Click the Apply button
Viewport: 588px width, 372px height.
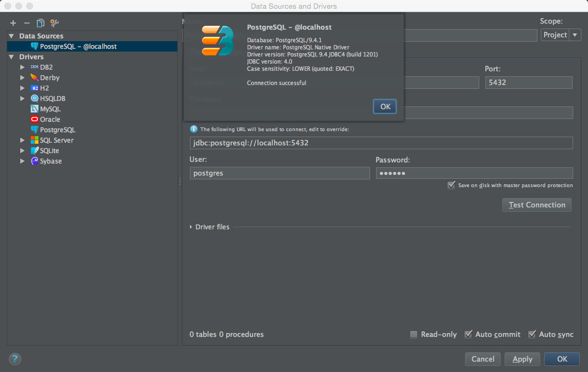click(x=522, y=359)
